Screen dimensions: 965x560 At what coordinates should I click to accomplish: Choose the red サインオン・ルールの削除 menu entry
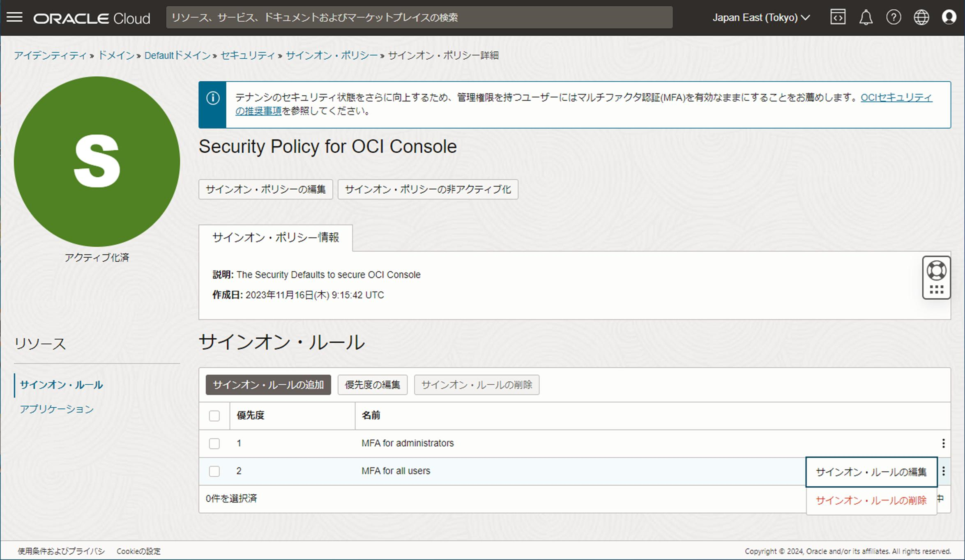click(871, 500)
